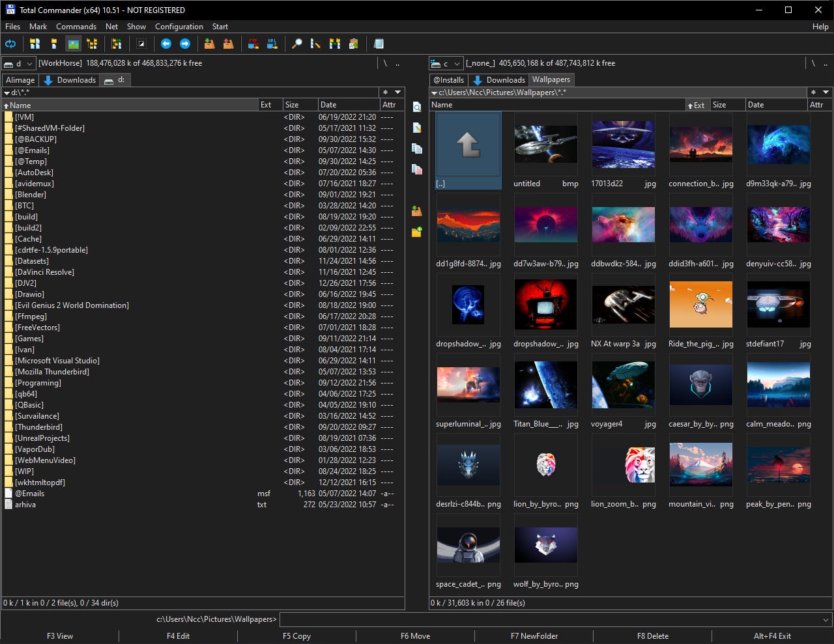Click the Copy files icon in middle bar
The height and width of the screenshot is (644, 834).
(417, 148)
